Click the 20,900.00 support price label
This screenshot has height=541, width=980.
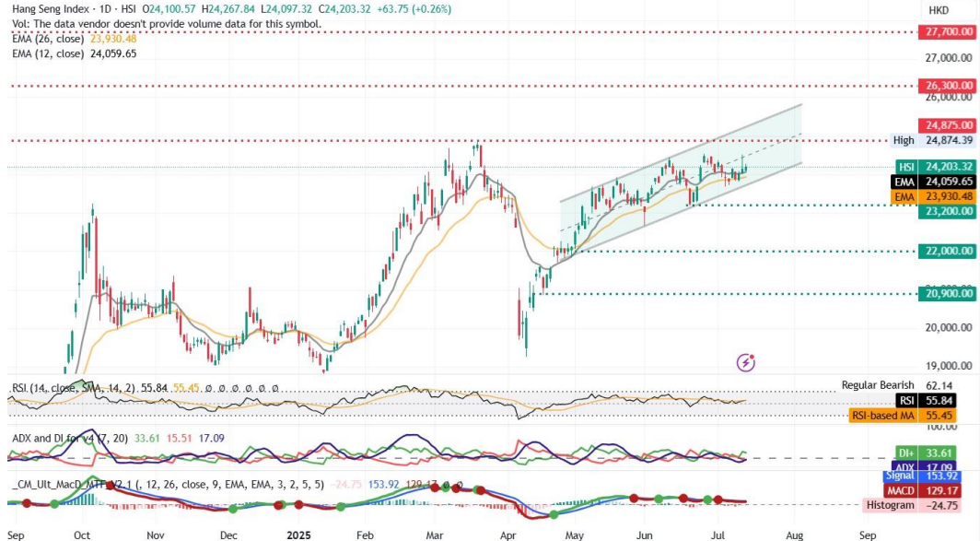tap(946, 293)
